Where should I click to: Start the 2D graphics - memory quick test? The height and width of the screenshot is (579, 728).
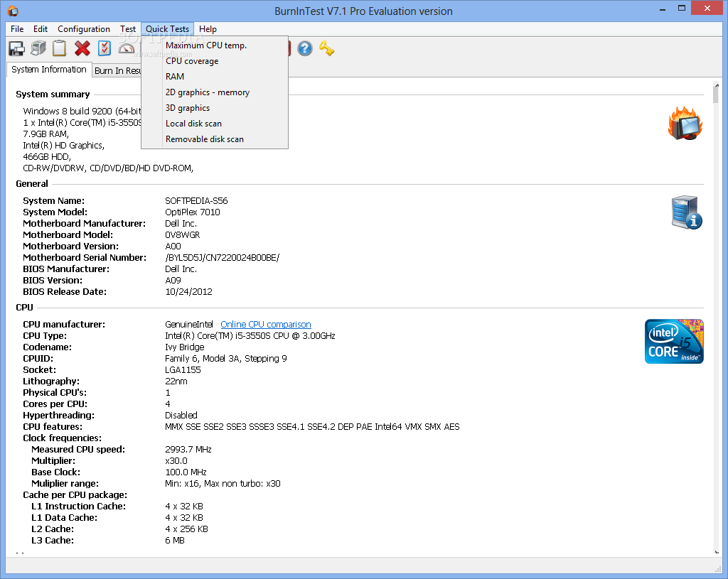pyautogui.click(x=215, y=92)
